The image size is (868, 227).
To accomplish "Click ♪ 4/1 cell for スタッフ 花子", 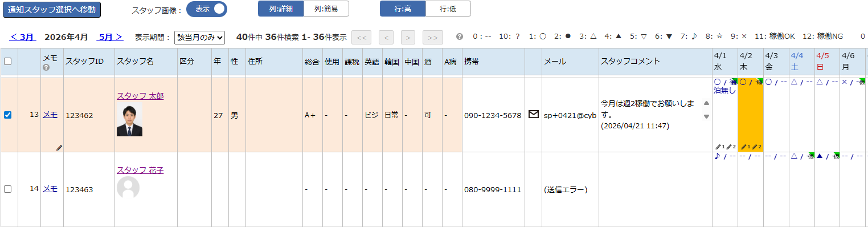I will tap(725, 189).
